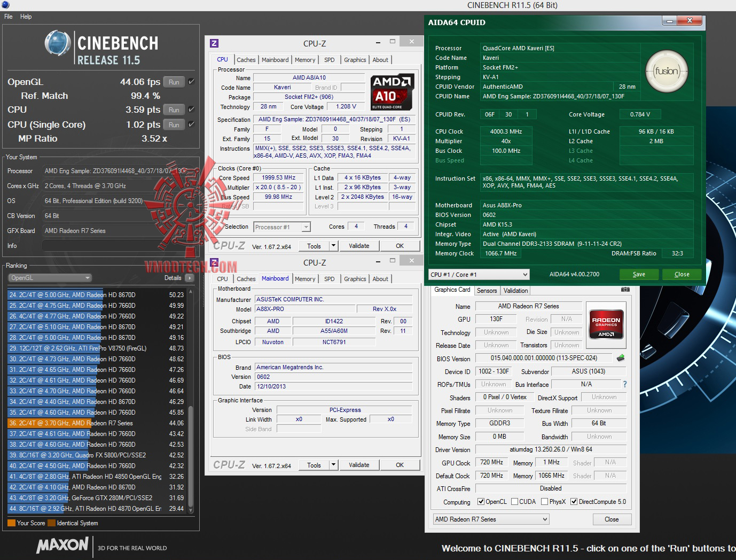Click the Close button in GPU-Z
The height and width of the screenshot is (560, 736).
(612, 519)
